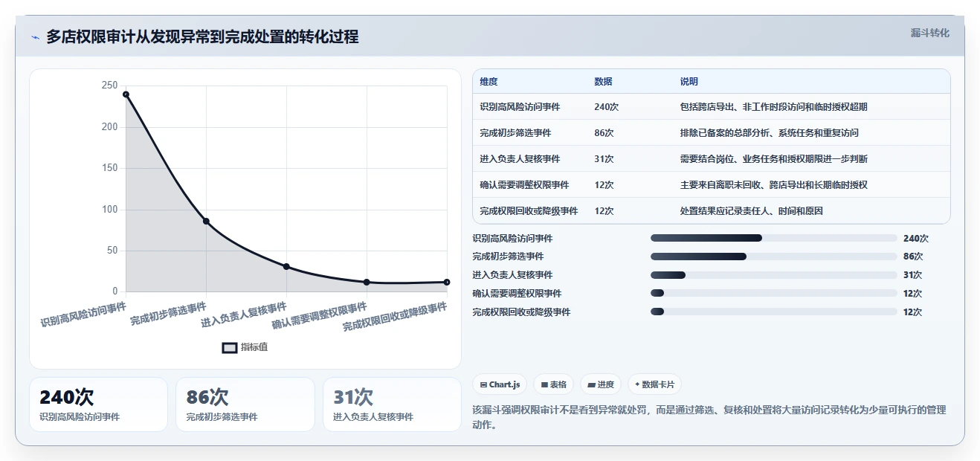Click the summary paragraph under the chips
This screenshot has width=980, height=461.
tap(709, 418)
